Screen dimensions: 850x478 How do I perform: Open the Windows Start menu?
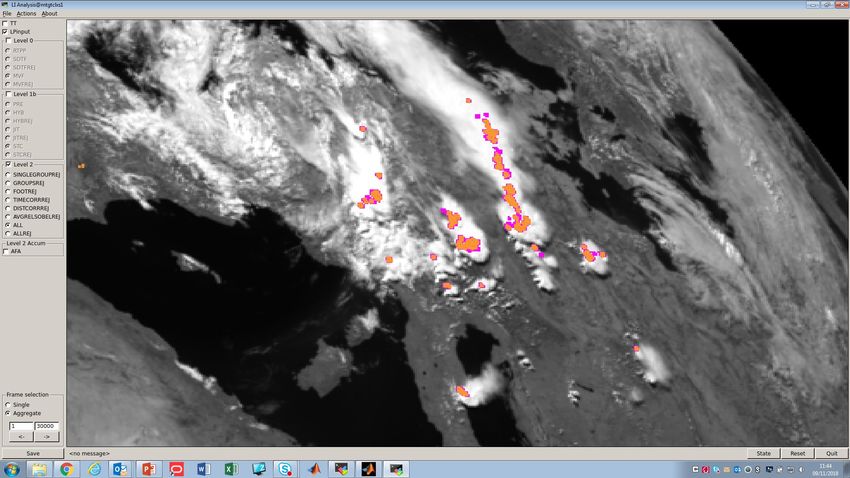(x=12, y=469)
